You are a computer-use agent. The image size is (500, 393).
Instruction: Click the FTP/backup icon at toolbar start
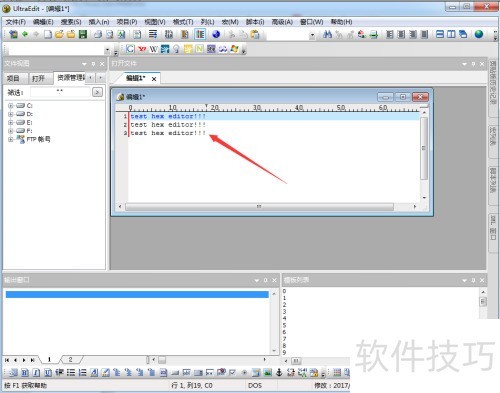(13, 34)
